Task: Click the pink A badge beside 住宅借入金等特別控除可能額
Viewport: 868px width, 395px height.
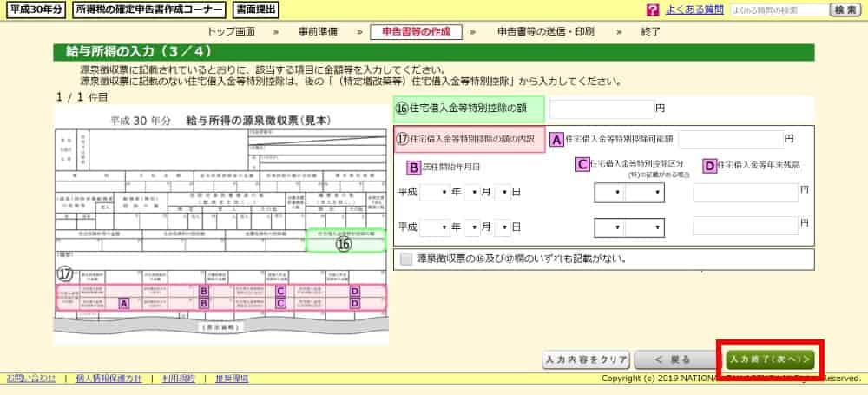Action: pyautogui.click(x=557, y=139)
